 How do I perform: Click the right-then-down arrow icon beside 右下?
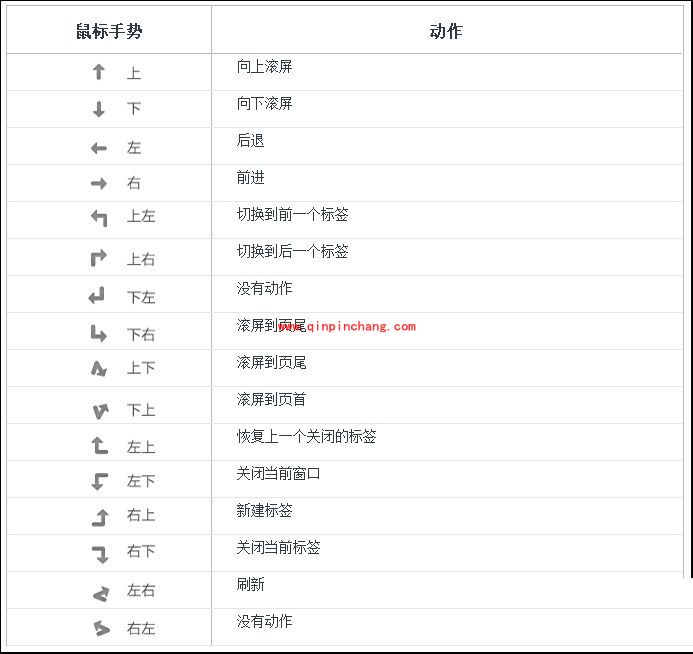(100, 554)
